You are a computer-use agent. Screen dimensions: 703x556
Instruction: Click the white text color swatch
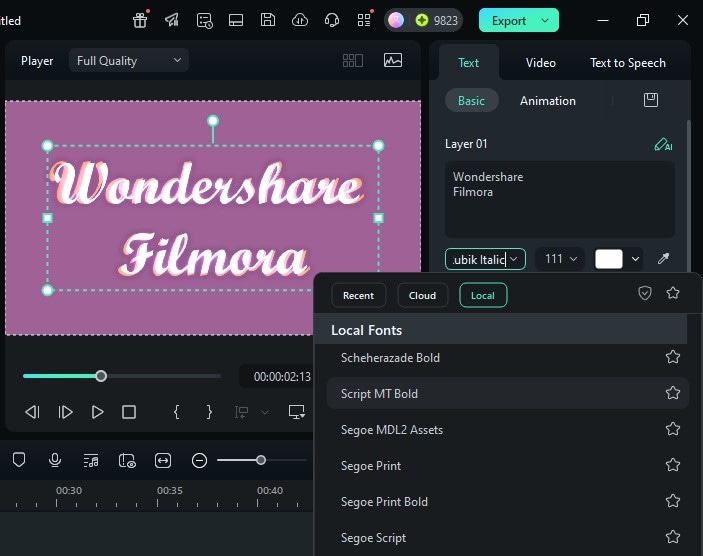[x=608, y=259]
